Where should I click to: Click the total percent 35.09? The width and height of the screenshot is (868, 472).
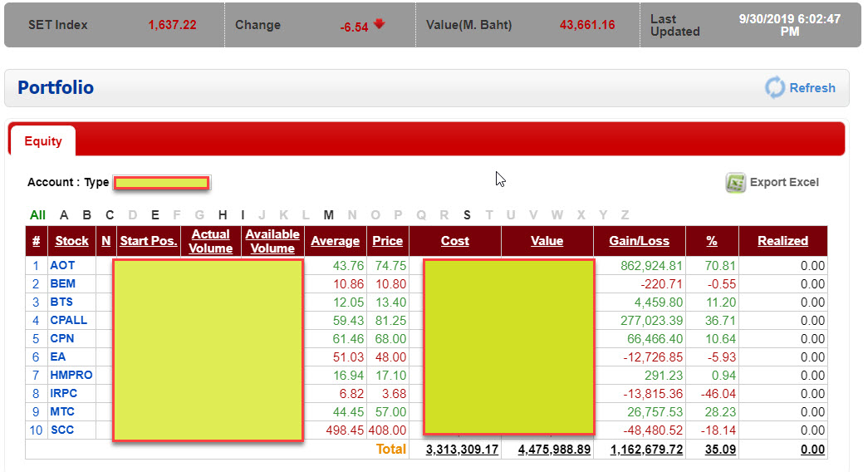point(720,450)
